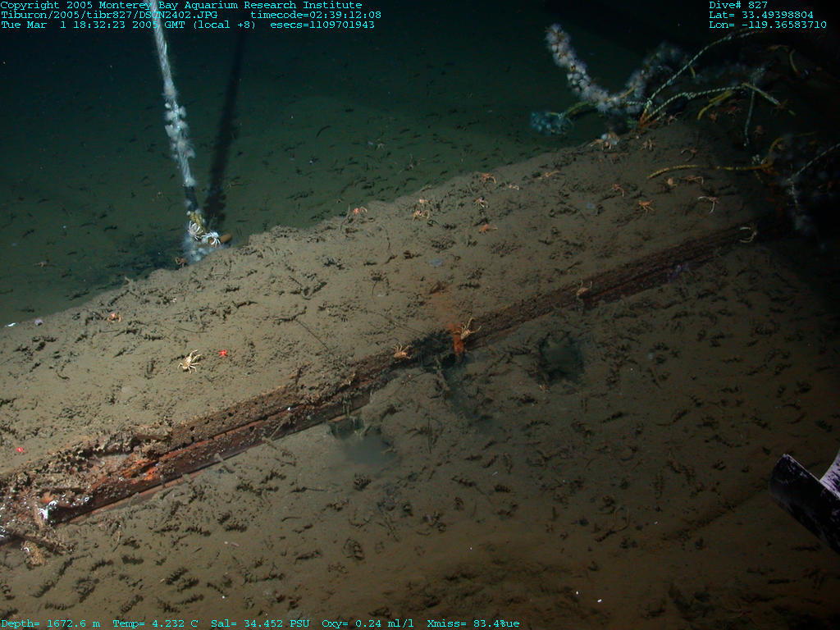
Task: Click the dark ROV equipment at right edge
Action: [806, 496]
